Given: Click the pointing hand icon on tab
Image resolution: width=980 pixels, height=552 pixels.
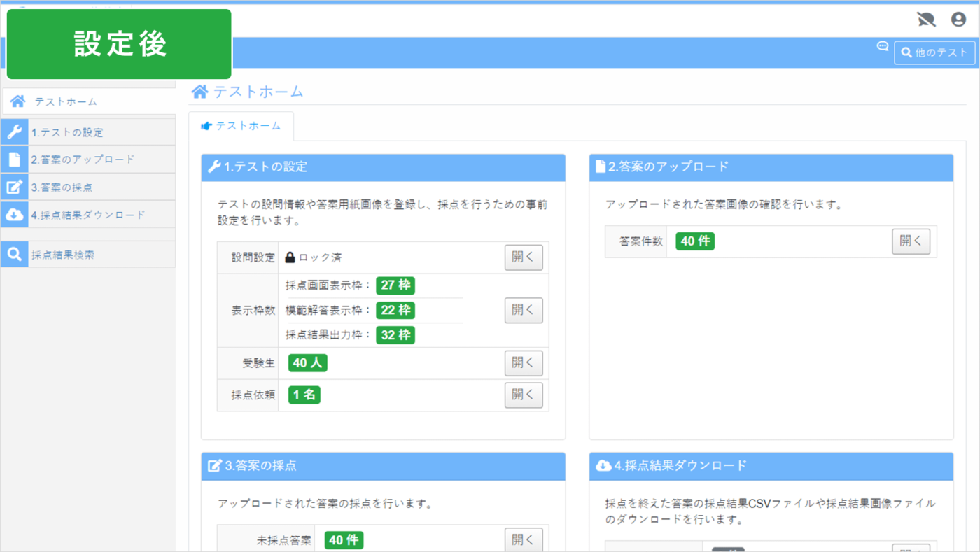Looking at the screenshot, I should tap(206, 126).
